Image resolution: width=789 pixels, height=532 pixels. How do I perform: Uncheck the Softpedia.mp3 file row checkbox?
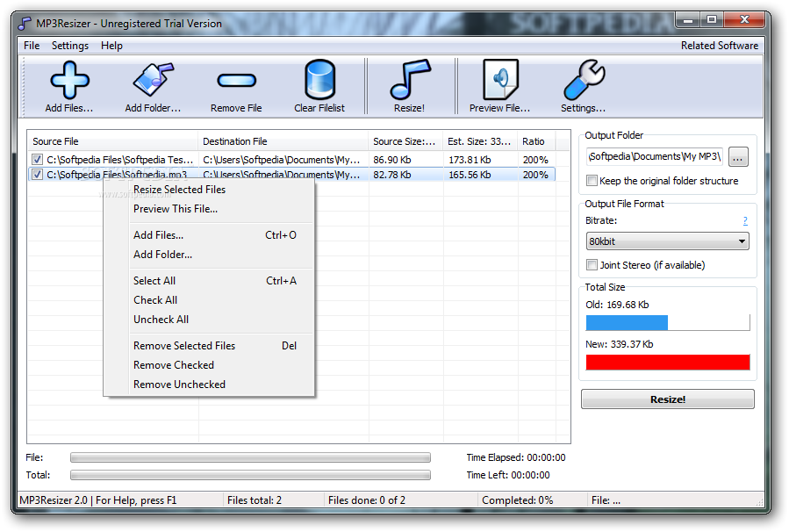[x=37, y=175]
